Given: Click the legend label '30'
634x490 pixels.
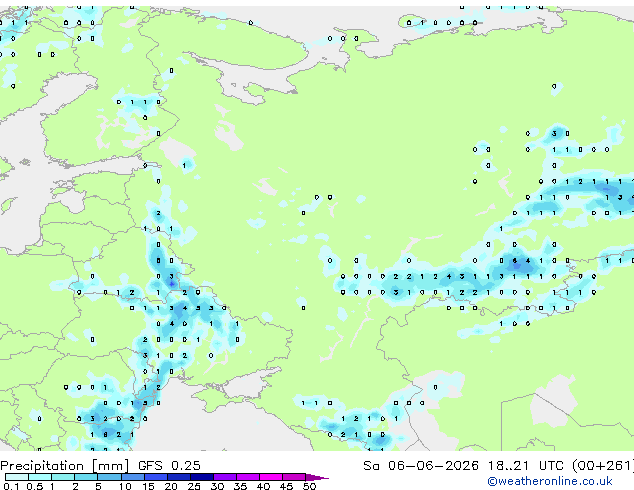Looking at the screenshot, I should [x=217, y=486].
